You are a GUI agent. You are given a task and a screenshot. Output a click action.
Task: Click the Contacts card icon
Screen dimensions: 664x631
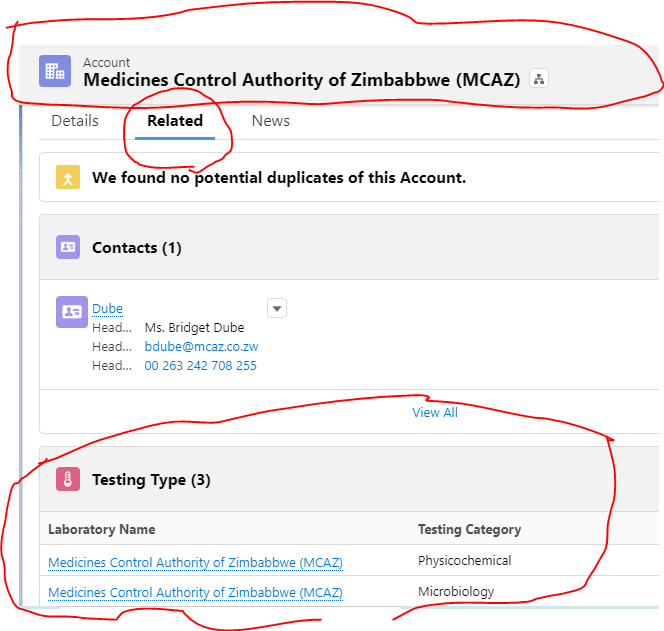click(x=68, y=247)
